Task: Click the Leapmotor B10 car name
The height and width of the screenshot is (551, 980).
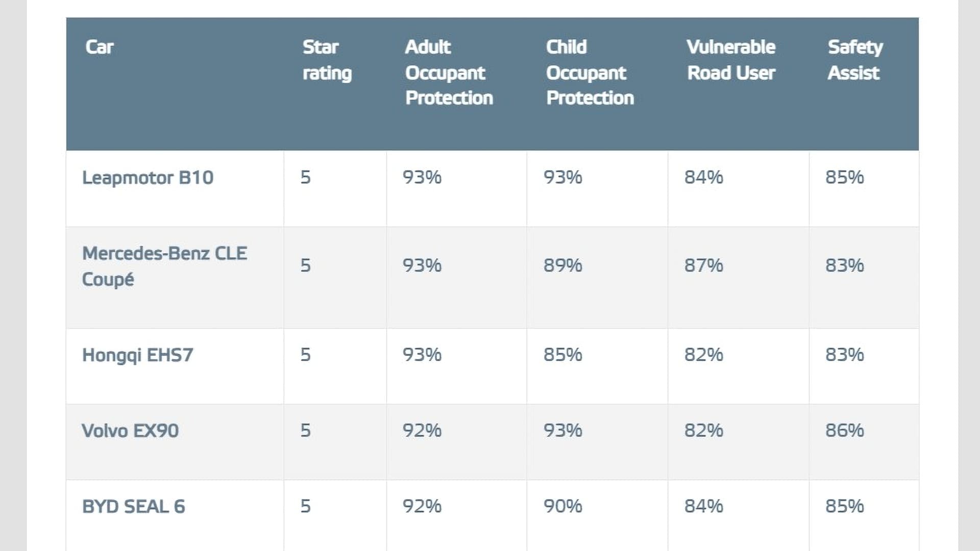Action: point(148,178)
